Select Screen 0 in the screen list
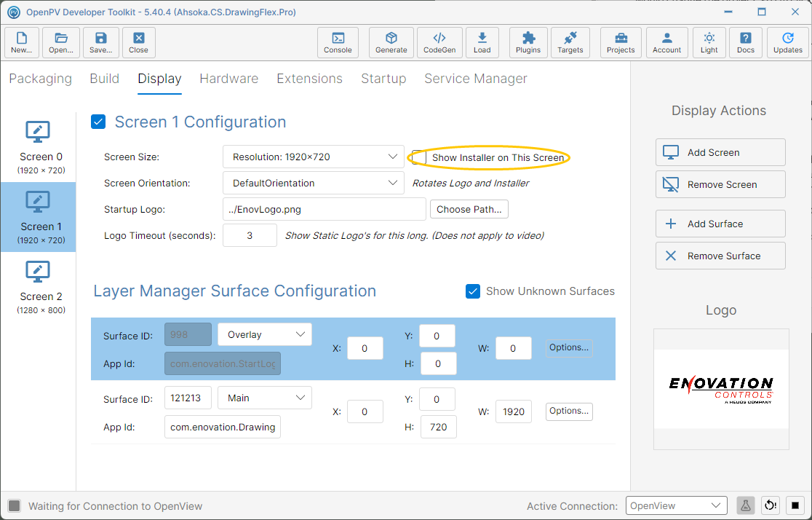 pos(39,147)
